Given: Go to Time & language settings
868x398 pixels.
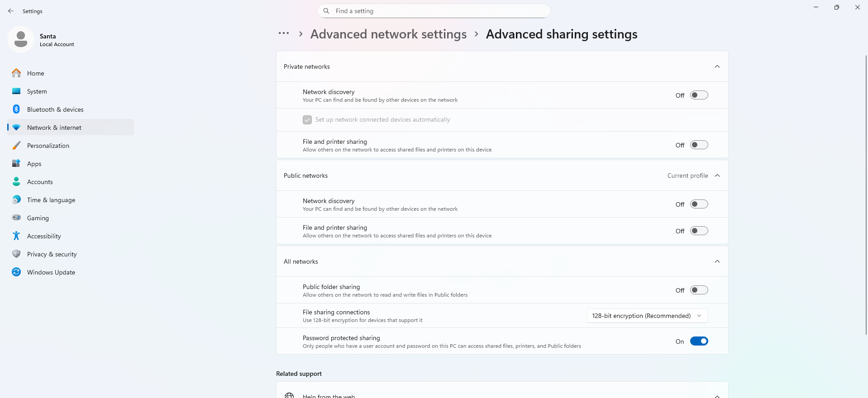Looking at the screenshot, I should [51, 200].
